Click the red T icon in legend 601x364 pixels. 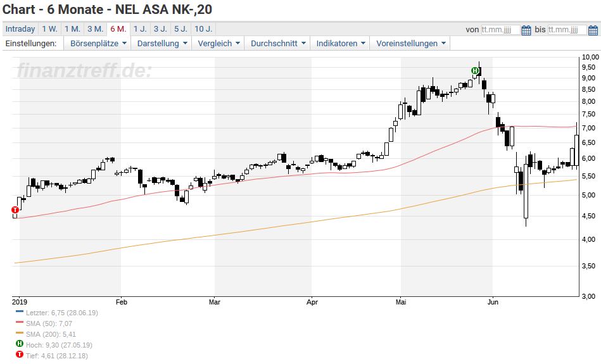pyautogui.click(x=20, y=355)
